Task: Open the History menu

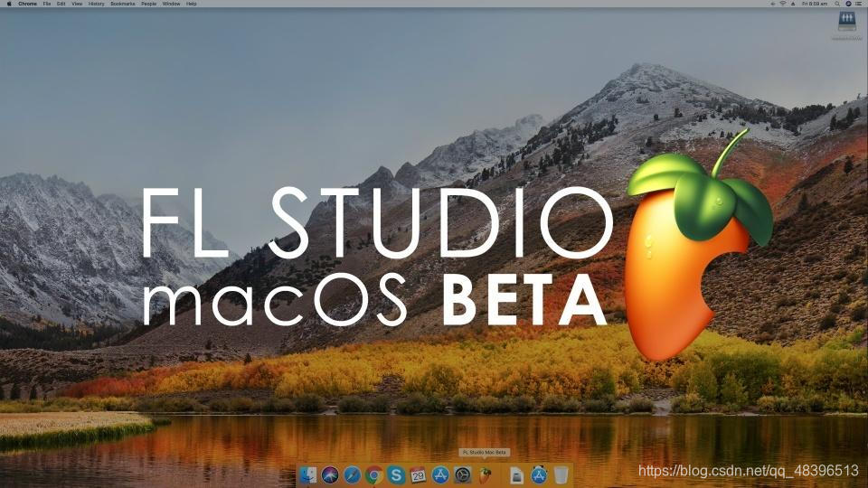Action: coord(97,4)
